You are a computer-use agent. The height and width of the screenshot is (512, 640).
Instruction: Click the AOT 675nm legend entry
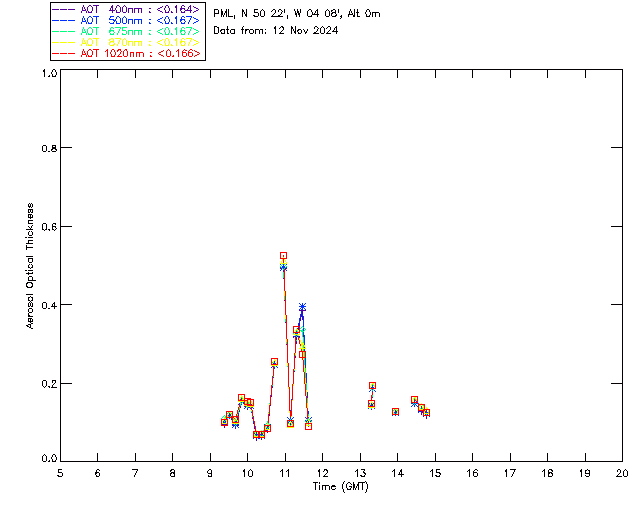(x=127, y=31)
